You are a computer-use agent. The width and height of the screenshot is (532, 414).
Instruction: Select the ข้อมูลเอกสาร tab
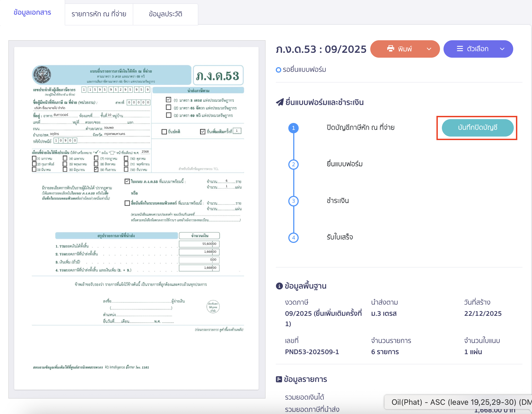32,13
